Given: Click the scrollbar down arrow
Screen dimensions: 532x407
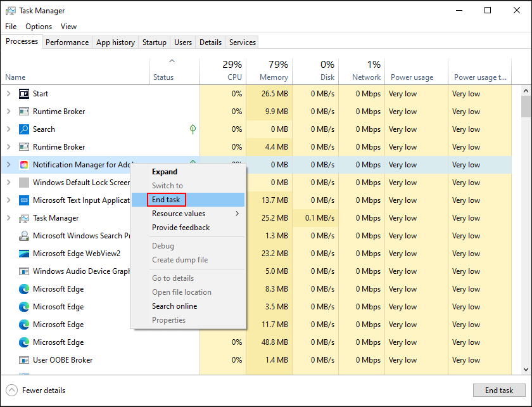Looking at the screenshot, I should (526, 370).
